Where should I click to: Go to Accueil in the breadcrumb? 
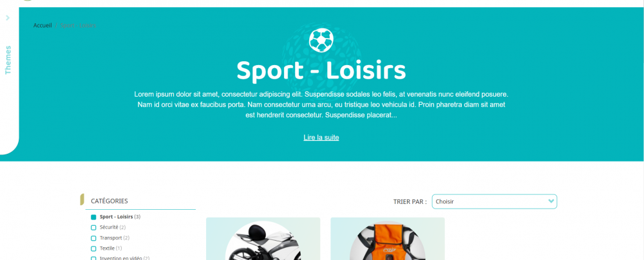pos(43,26)
